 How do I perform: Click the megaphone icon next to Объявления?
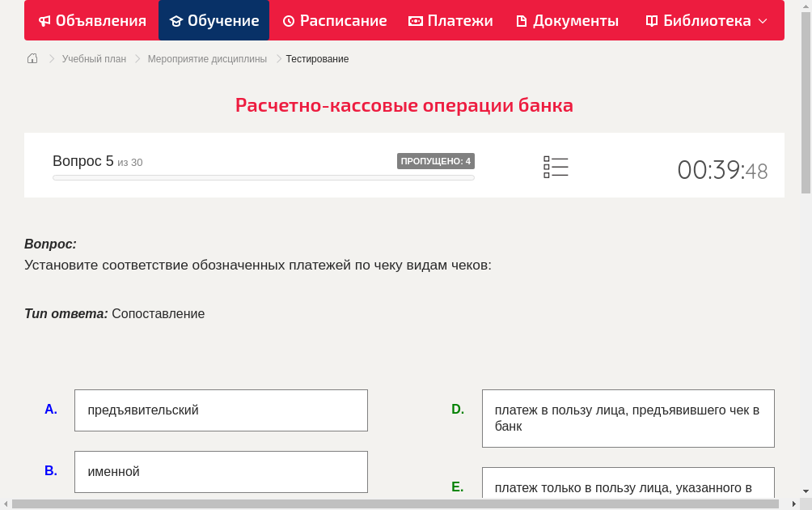(x=44, y=20)
